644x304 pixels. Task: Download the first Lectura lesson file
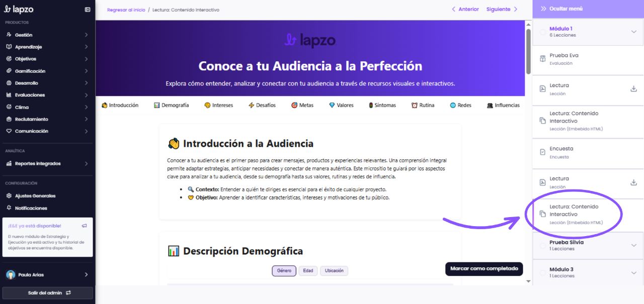click(x=633, y=89)
